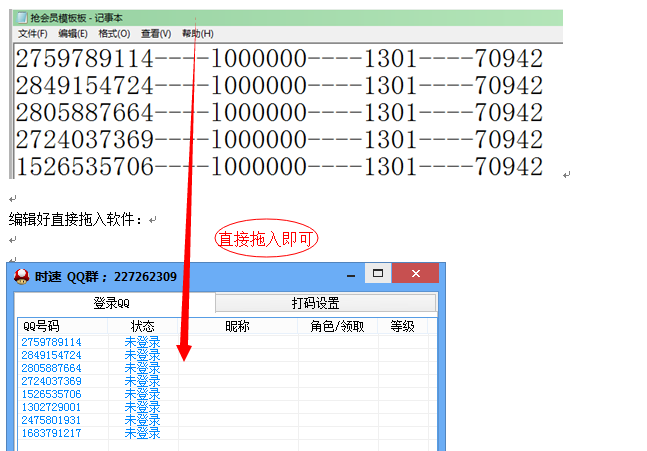
Task: Open the 文件(F) menu in Notepad
Action: [33, 34]
